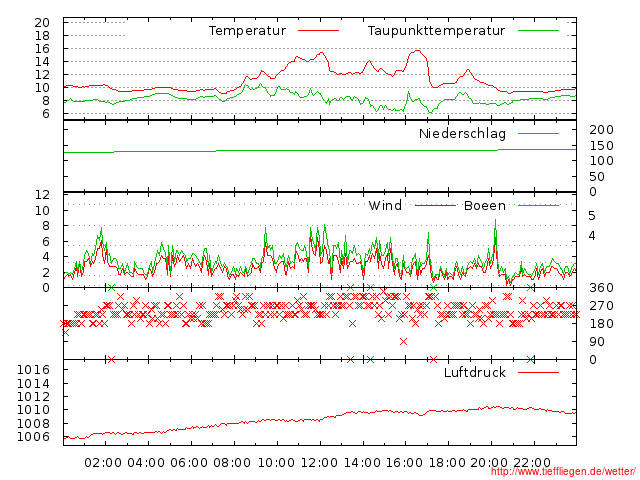
Task: Click the 150 precipitation axis label
Action: (601, 146)
